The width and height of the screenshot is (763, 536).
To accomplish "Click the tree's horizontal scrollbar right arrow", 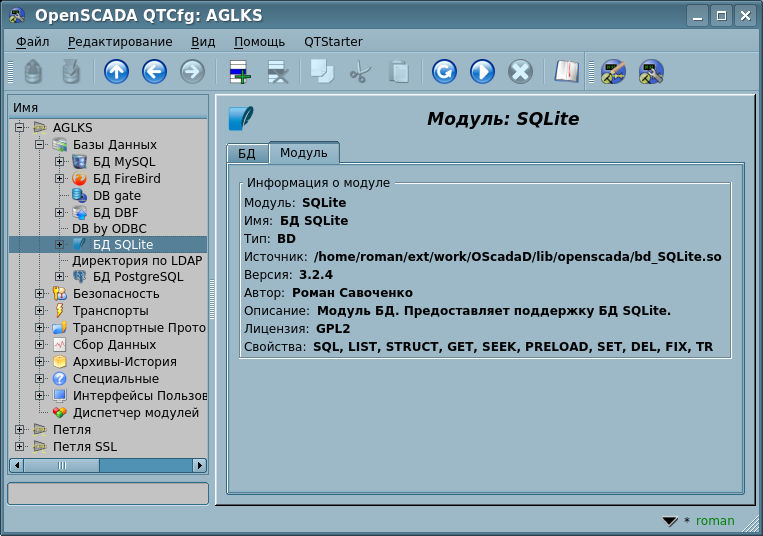I will (200, 465).
